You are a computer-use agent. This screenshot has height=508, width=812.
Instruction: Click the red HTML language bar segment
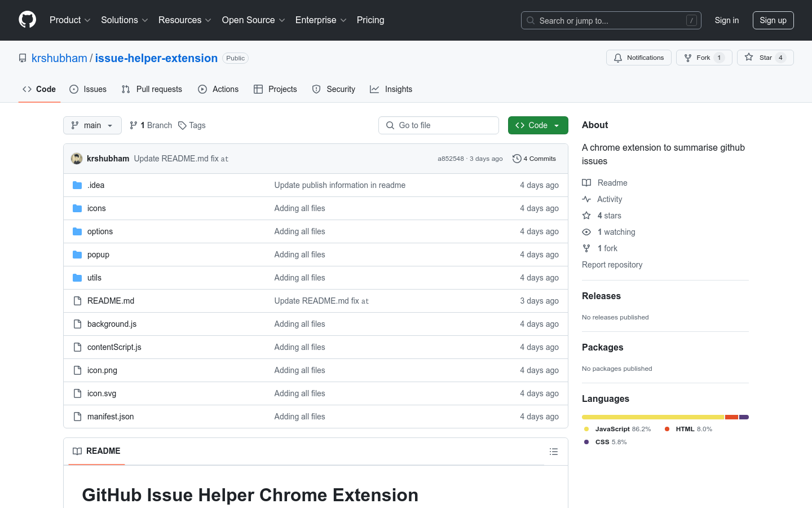pyautogui.click(x=731, y=417)
